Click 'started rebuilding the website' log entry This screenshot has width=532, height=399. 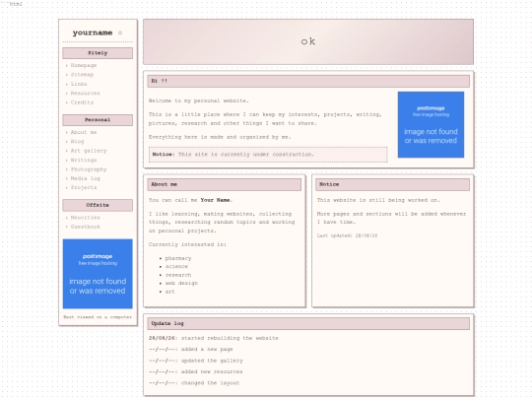coord(230,338)
